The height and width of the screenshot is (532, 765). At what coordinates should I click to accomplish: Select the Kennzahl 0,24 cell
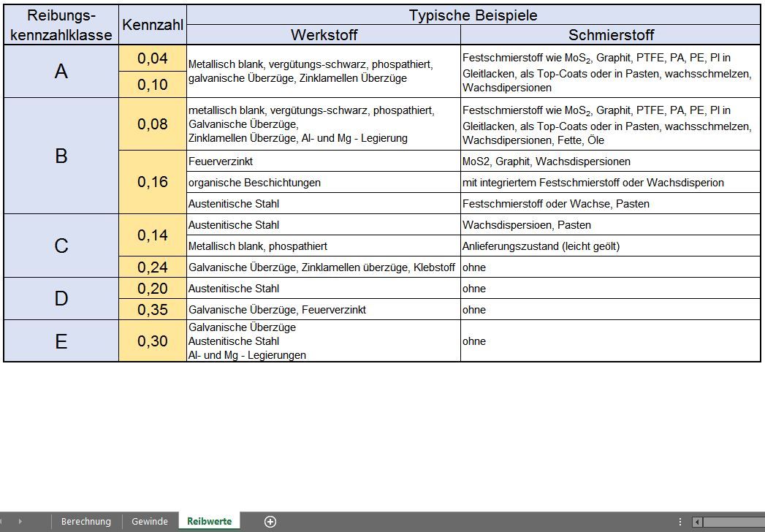[x=153, y=267]
